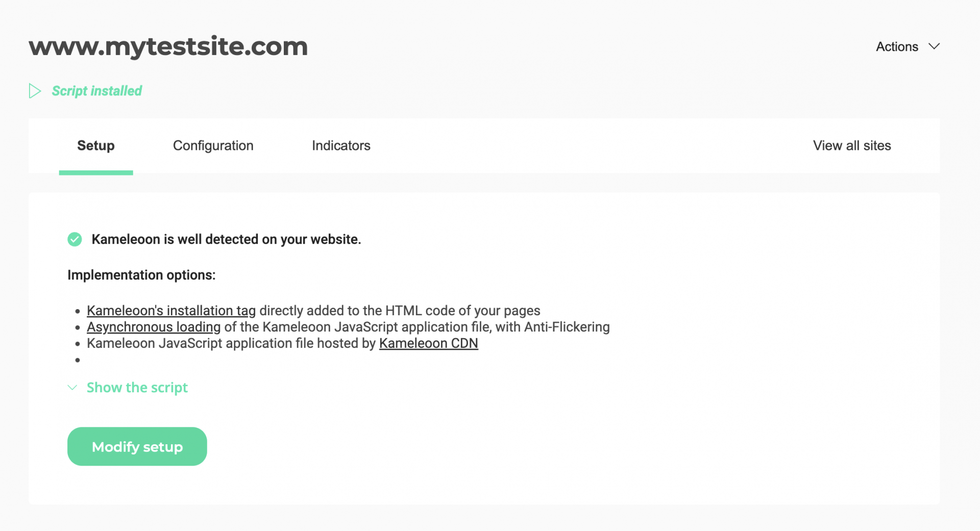Click the Kameleoon is well detected message
This screenshot has height=531, width=980.
tap(226, 239)
